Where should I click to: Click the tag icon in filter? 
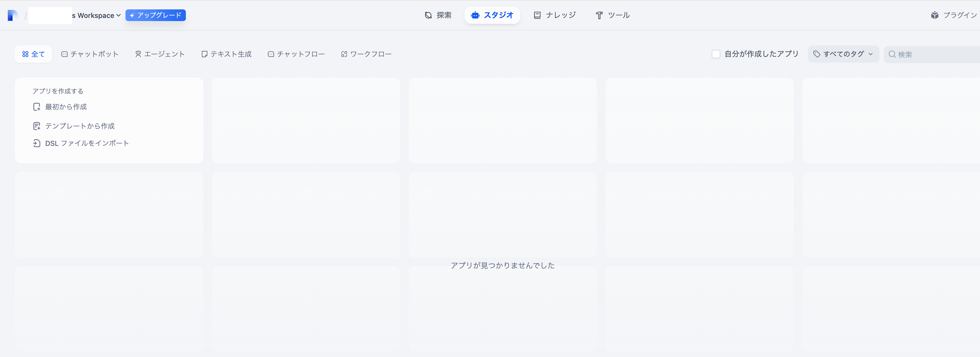(816, 54)
